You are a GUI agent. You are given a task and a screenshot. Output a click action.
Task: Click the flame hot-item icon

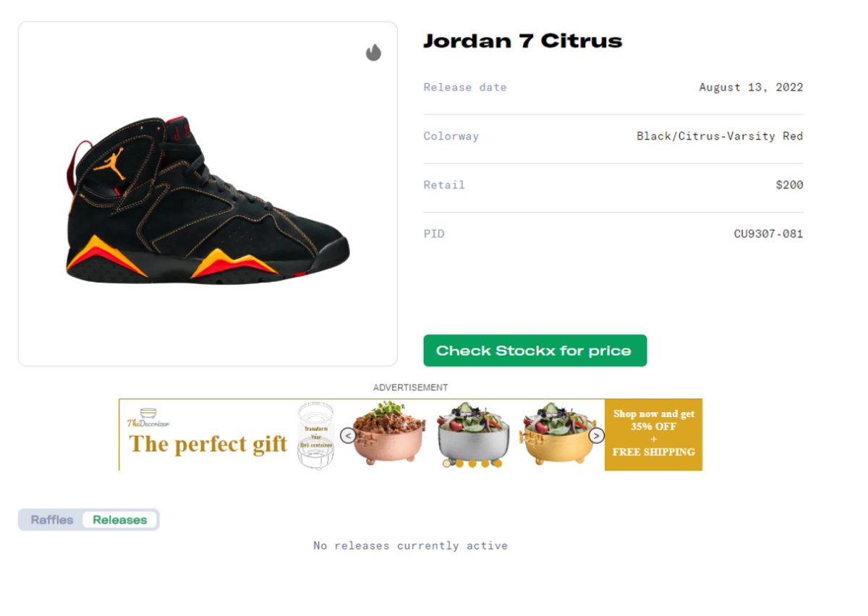(x=373, y=52)
